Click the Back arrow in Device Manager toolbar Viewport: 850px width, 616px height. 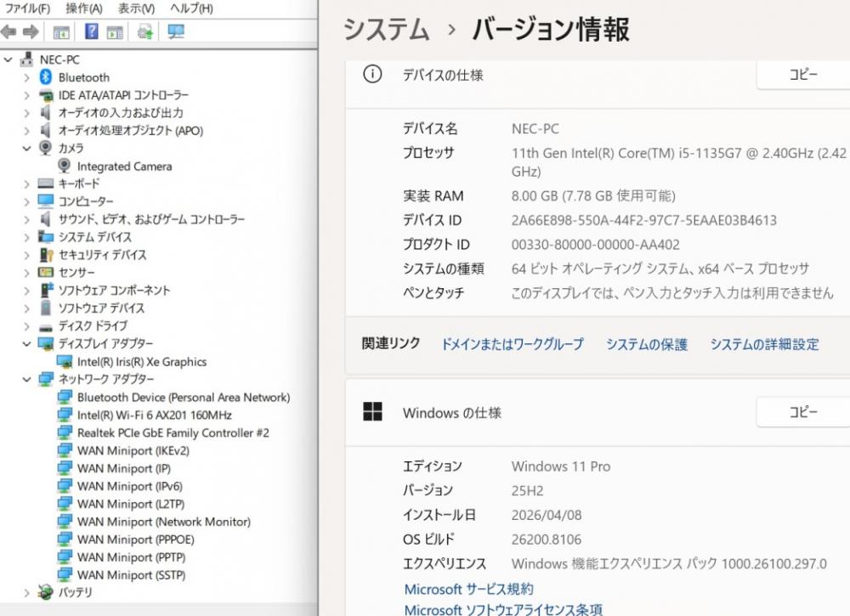8,32
